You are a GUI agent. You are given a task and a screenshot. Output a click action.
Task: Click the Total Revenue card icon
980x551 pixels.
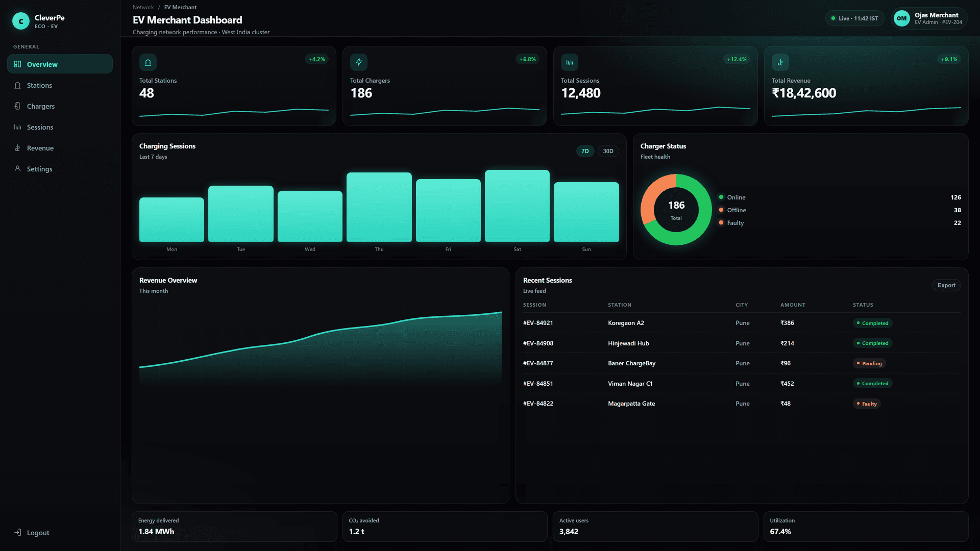(780, 62)
